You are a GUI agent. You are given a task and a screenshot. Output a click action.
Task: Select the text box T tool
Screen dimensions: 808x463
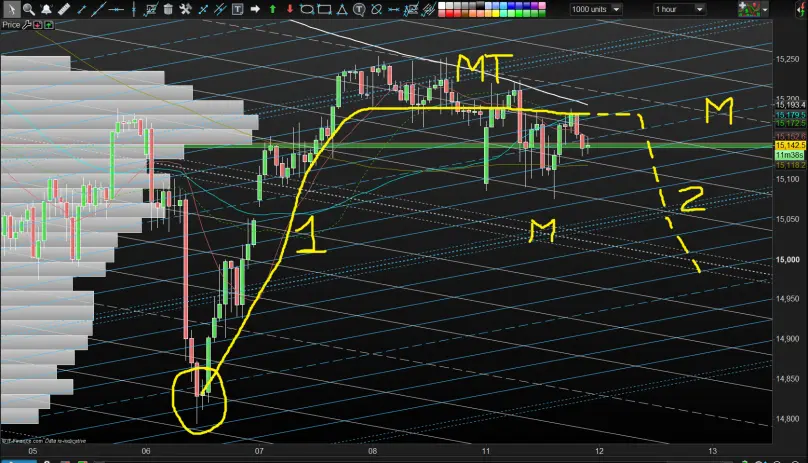[237, 9]
